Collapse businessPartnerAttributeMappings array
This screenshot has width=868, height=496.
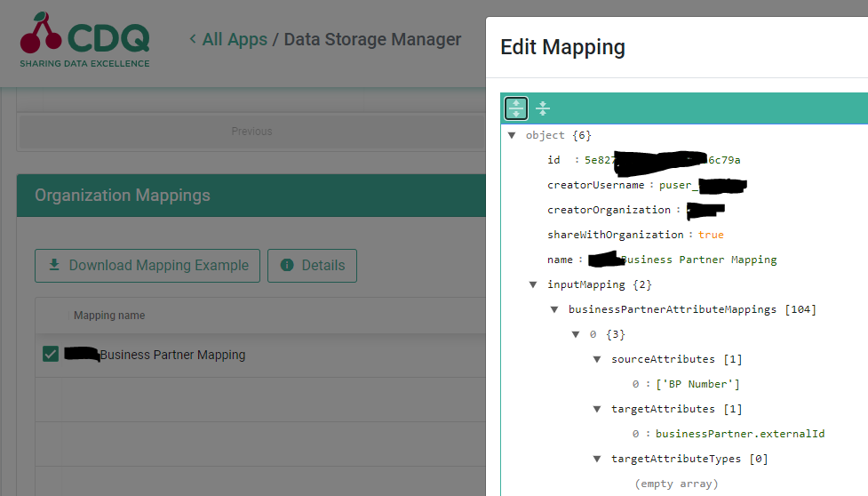click(554, 309)
